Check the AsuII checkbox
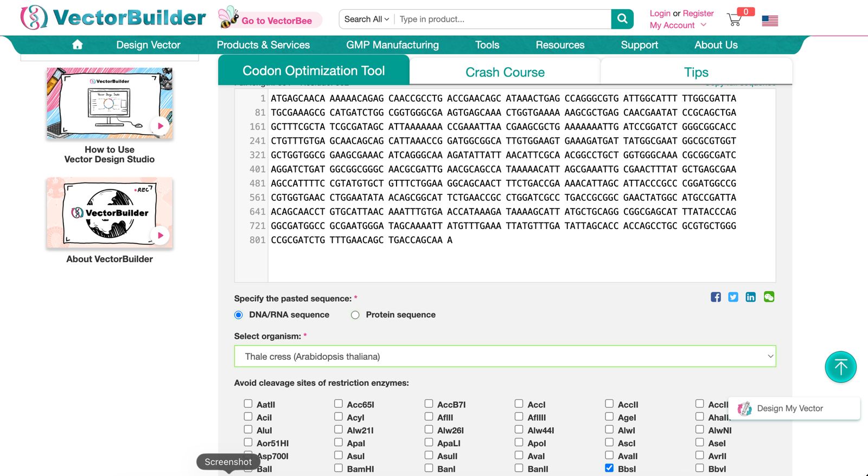Image resolution: width=868 pixels, height=476 pixels. point(429,455)
